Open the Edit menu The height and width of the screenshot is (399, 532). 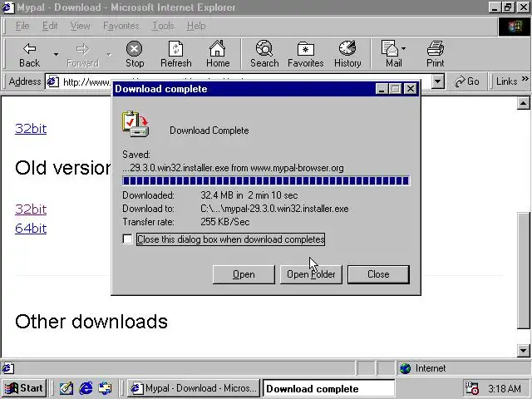pos(50,26)
